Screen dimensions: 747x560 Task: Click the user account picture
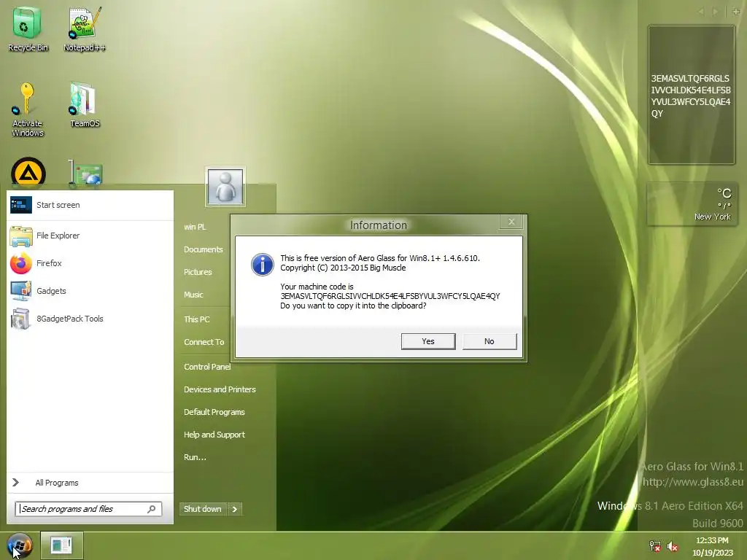tap(225, 187)
